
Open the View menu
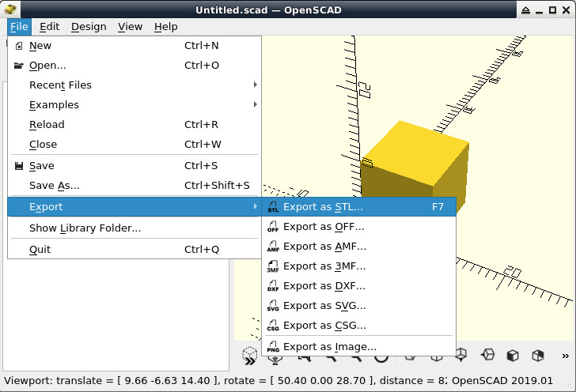[x=130, y=27]
